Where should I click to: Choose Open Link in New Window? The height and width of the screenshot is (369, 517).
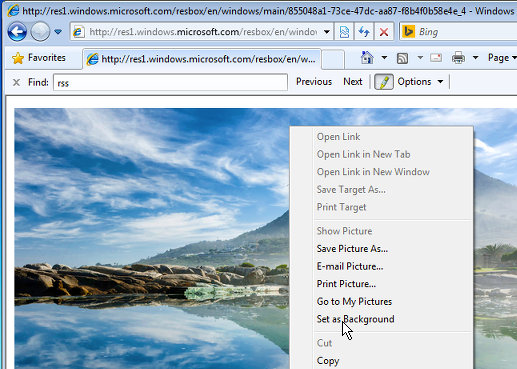coord(373,172)
